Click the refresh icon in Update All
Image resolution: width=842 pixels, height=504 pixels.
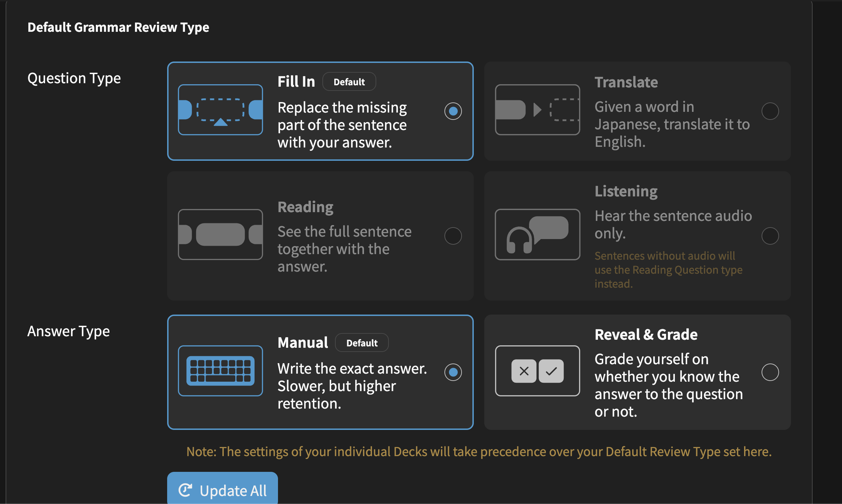click(x=185, y=490)
